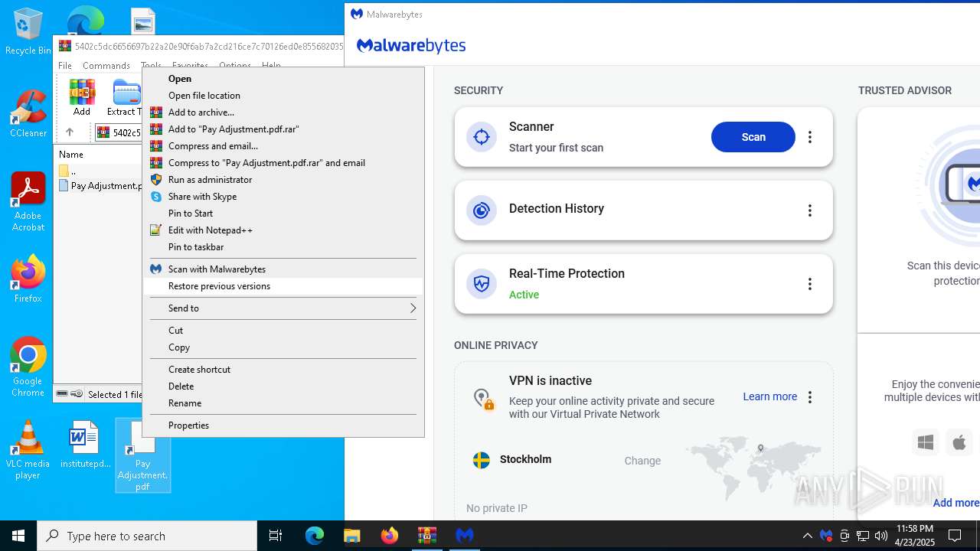This screenshot has height=551, width=980.
Task: Open Real-Time Protection more options menu
Action: [x=810, y=284]
